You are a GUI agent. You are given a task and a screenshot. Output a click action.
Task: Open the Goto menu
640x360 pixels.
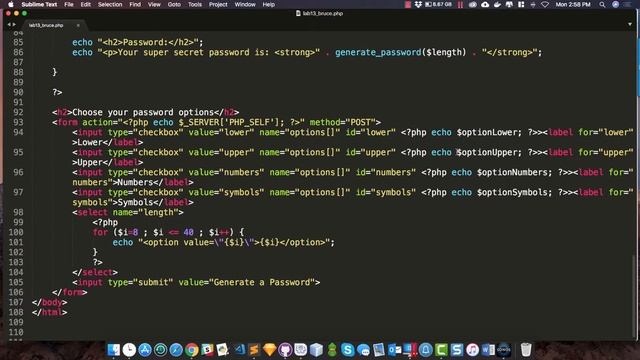[174, 4]
